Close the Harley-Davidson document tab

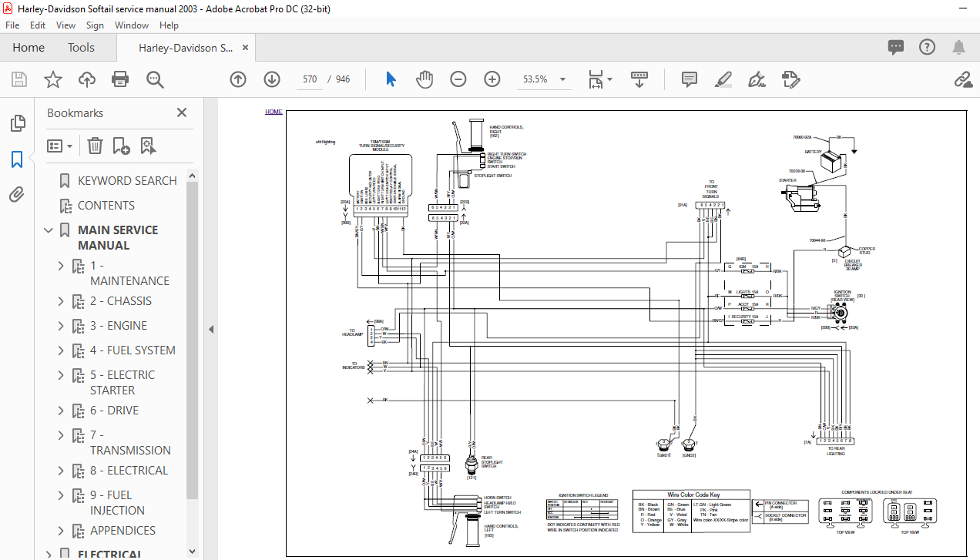click(x=246, y=48)
